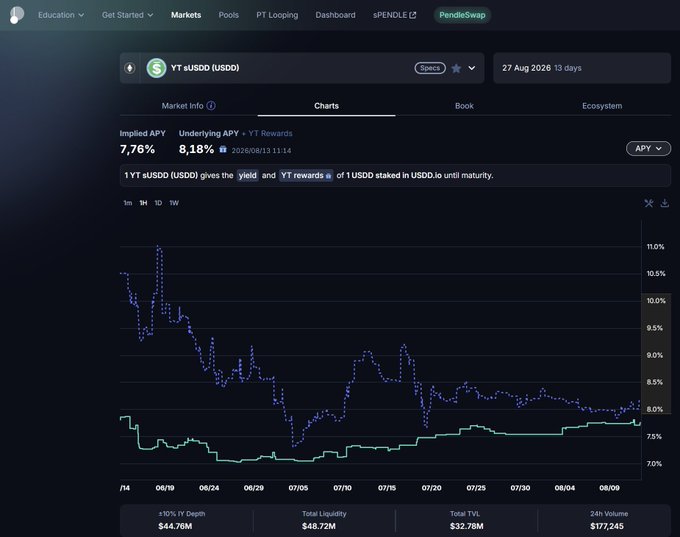This screenshot has height=537, width=680.
Task: Click the Pendle logo in the navbar
Action: point(16,15)
